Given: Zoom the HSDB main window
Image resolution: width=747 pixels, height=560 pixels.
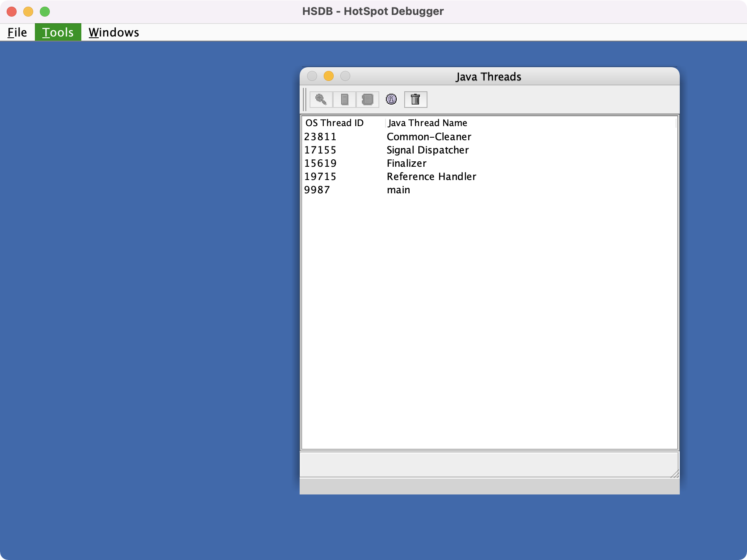Looking at the screenshot, I should [x=45, y=12].
